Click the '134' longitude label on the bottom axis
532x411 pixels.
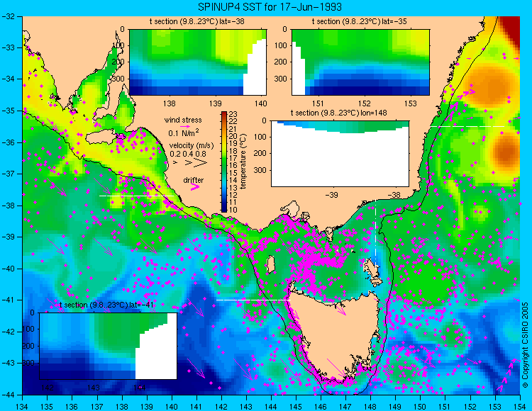click(x=23, y=407)
